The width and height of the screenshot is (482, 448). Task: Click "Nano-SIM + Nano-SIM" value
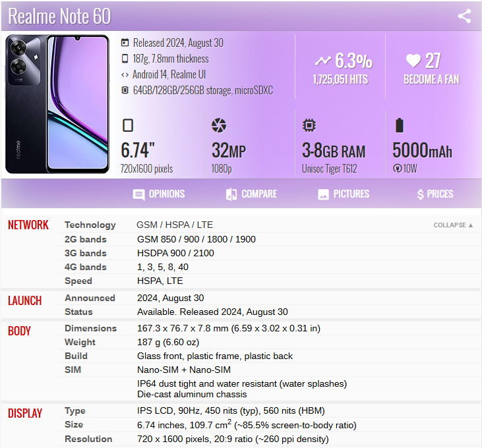coord(184,370)
